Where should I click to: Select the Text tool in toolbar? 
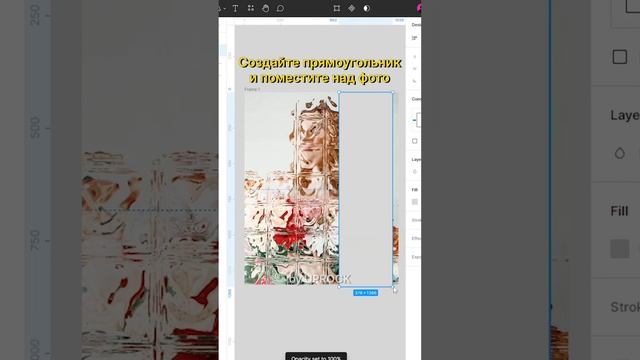tap(236, 8)
